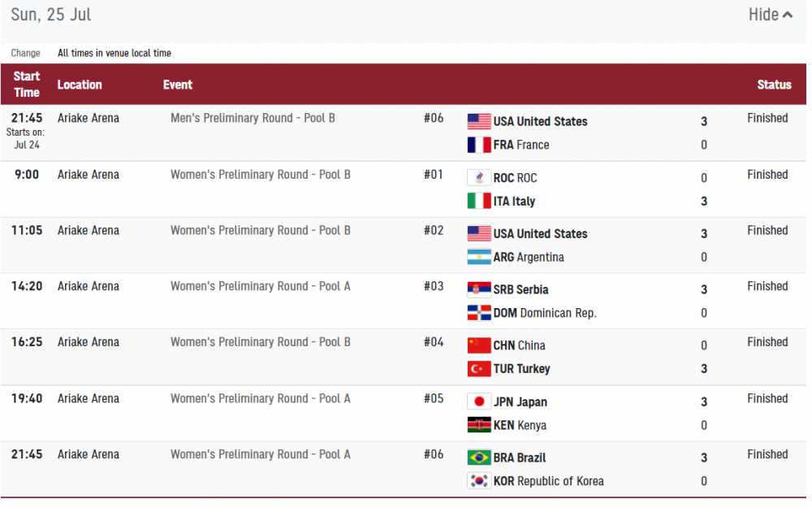Click the ROC flag icon

[x=479, y=178]
